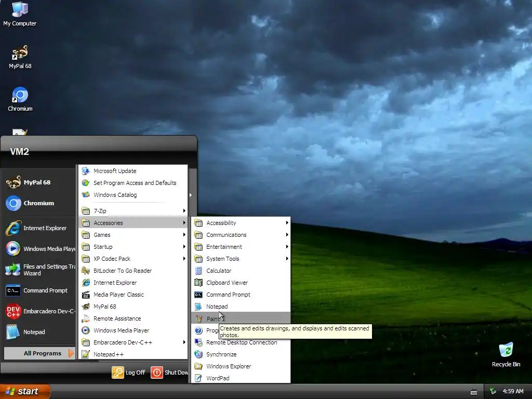Image resolution: width=532 pixels, height=399 pixels.
Task: Launch Windows Explorer from Accessories
Action: tap(241, 366)
